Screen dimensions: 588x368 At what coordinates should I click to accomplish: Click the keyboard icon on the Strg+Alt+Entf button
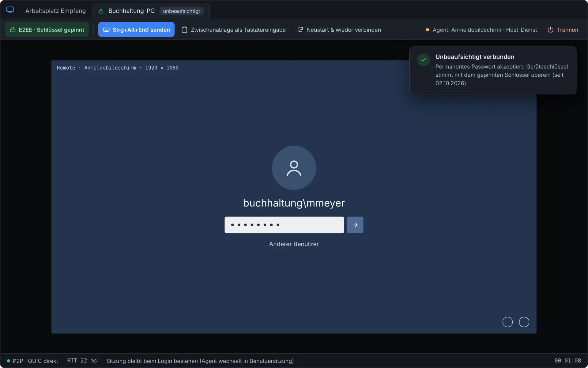[x=106, y=30]
